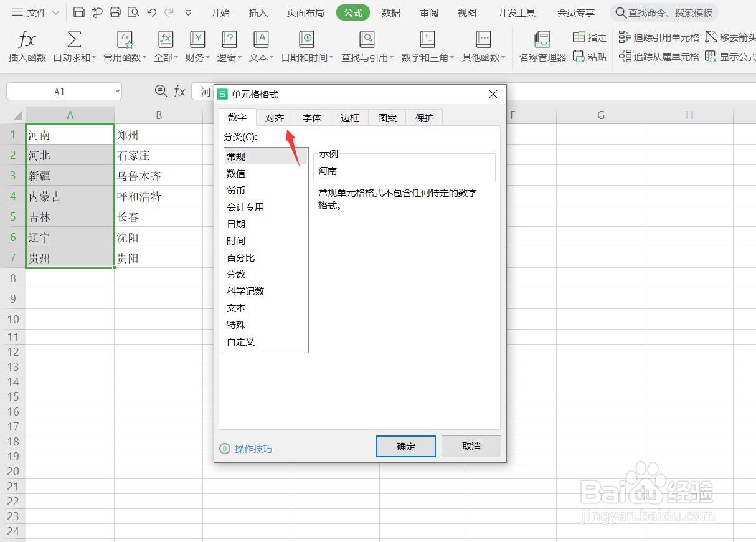Click the 粘贴 paste icon

[x=589, y=56]
